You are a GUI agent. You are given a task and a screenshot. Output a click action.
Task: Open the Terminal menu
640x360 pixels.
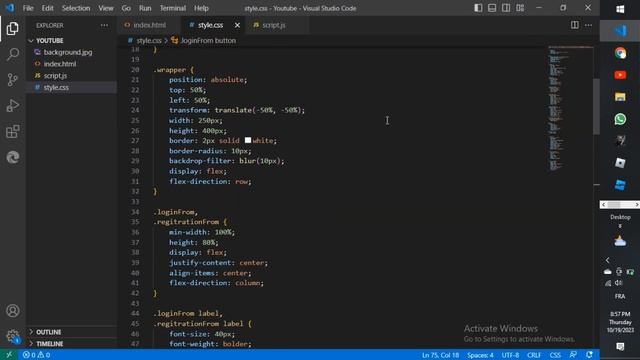tap(173, 8)
